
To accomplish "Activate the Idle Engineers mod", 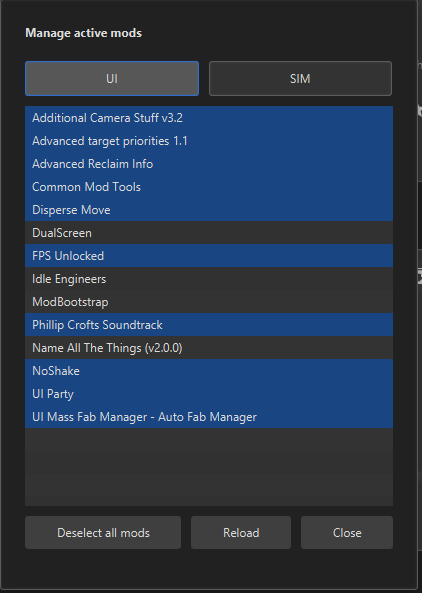I will (209, 279).
